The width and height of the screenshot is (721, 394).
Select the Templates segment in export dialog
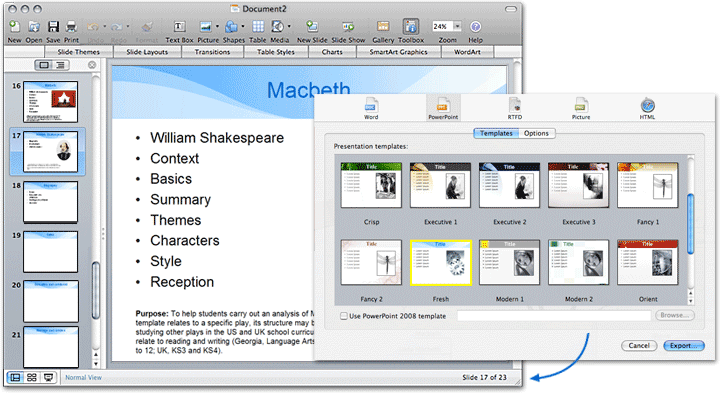(x=496, y=133)
